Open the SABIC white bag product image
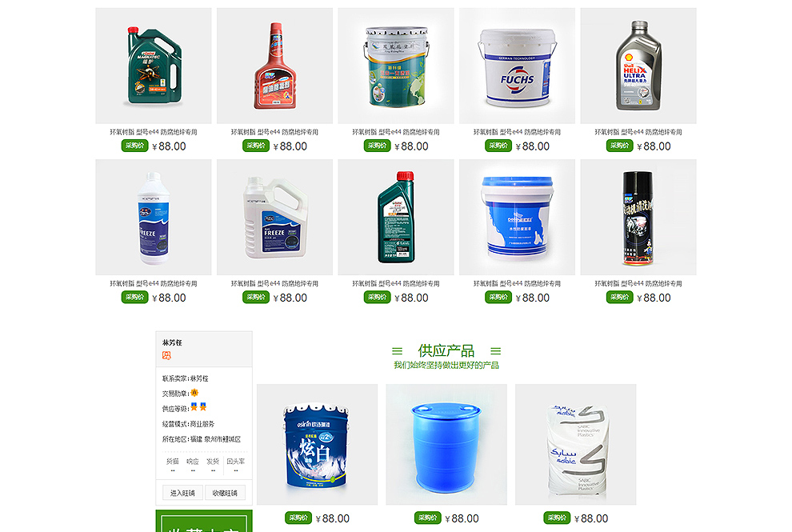Screen dimensions: 792x532 [x=576, y=445]
